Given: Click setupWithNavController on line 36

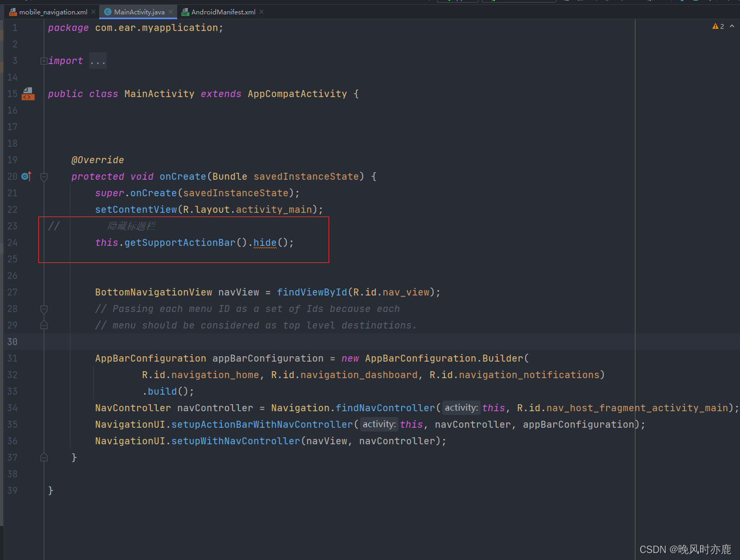Looking at the screenshot, I should pyautogui.click(x=236, y=441).
